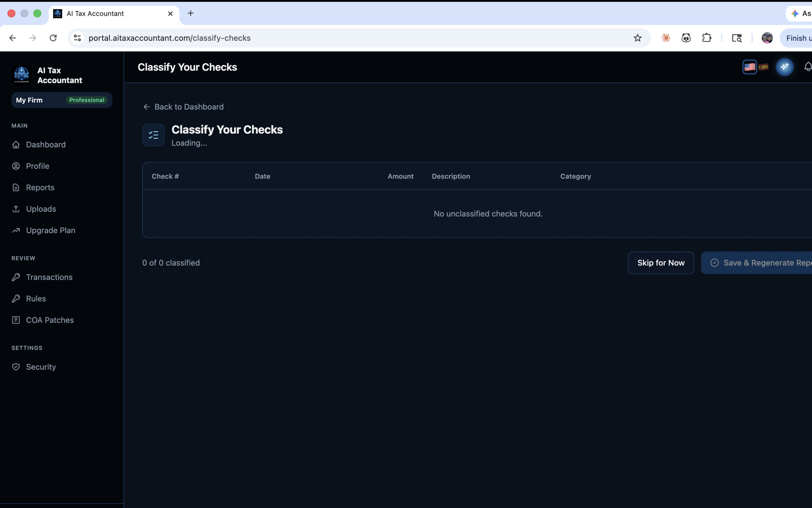The width and height of the screenshot is (812, 508).
Task: Reload the page with the refresh icon
Action: (x=53, y=38)
